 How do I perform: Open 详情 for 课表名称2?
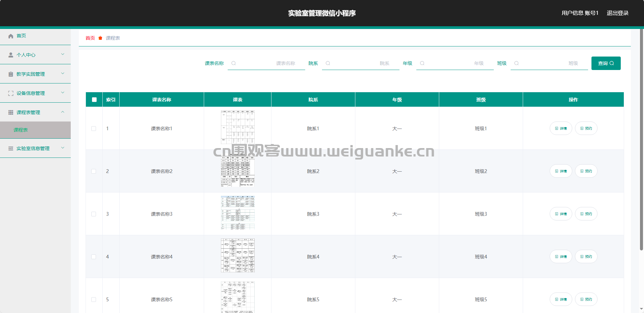click(561, 171)
